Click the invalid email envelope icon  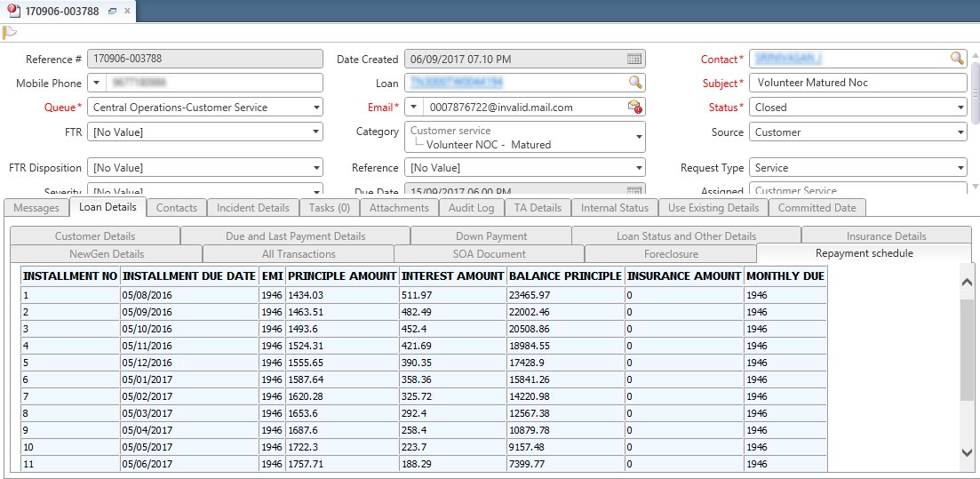click(634, 107)
